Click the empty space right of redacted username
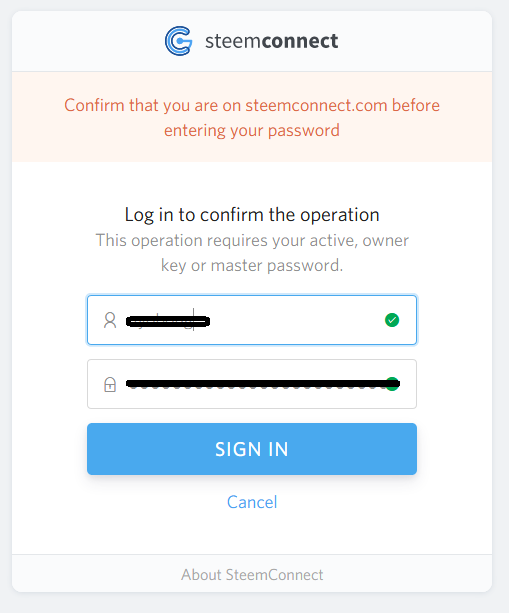 pyautogui.click(x=297, y=320)
